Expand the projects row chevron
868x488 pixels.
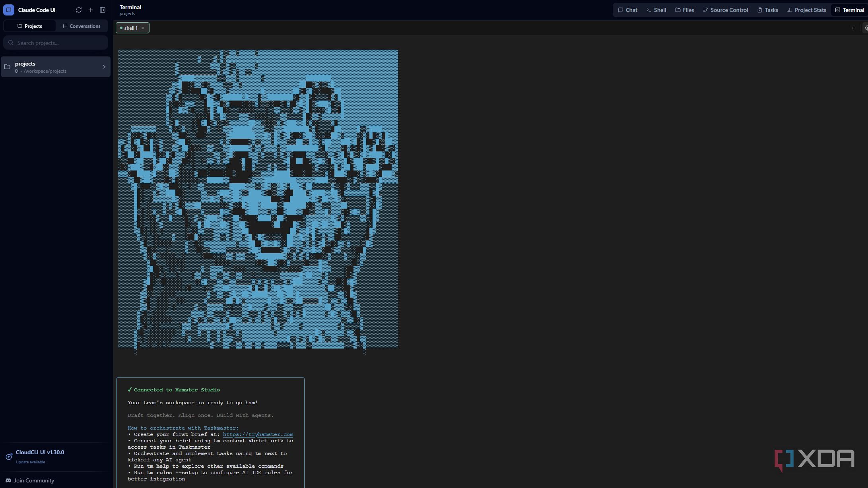(104, 67)
